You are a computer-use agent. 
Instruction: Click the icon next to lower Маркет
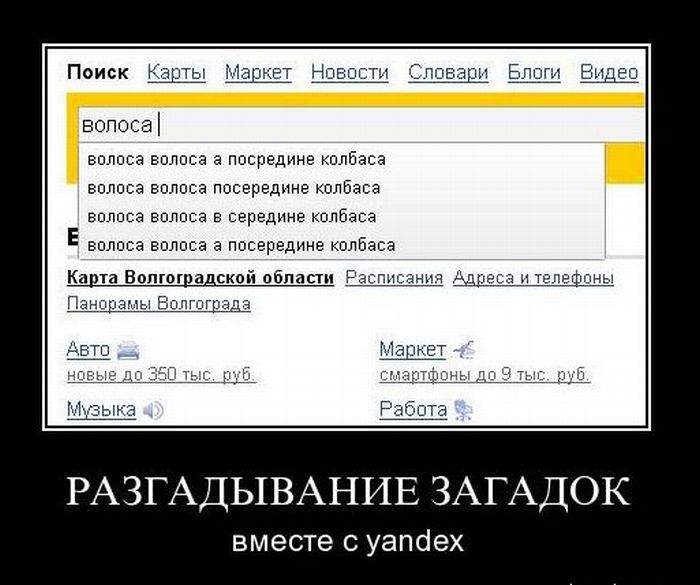click(x=464, y=350)
